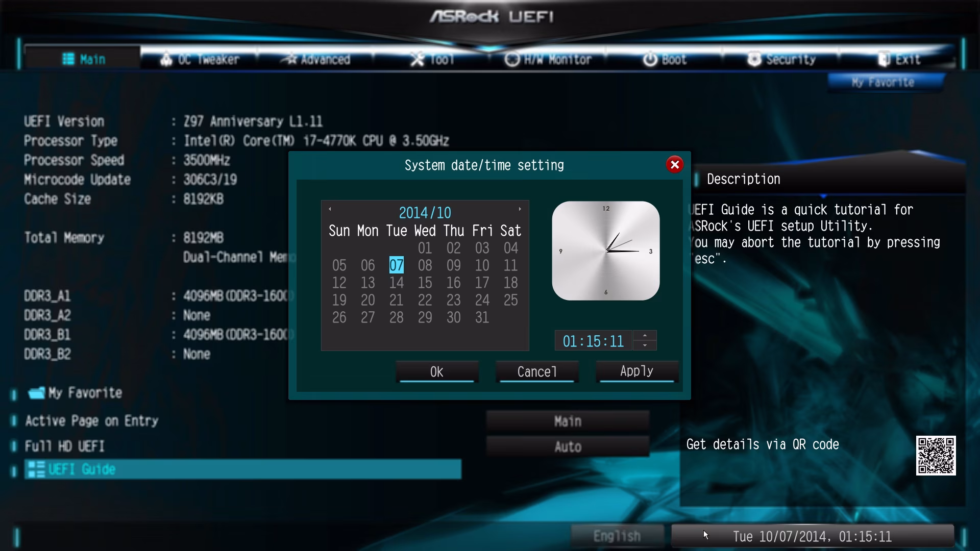This screenshot has width=980, height=551.
Task: Click the Advanced star icon
Action: [x=289, y=59]
